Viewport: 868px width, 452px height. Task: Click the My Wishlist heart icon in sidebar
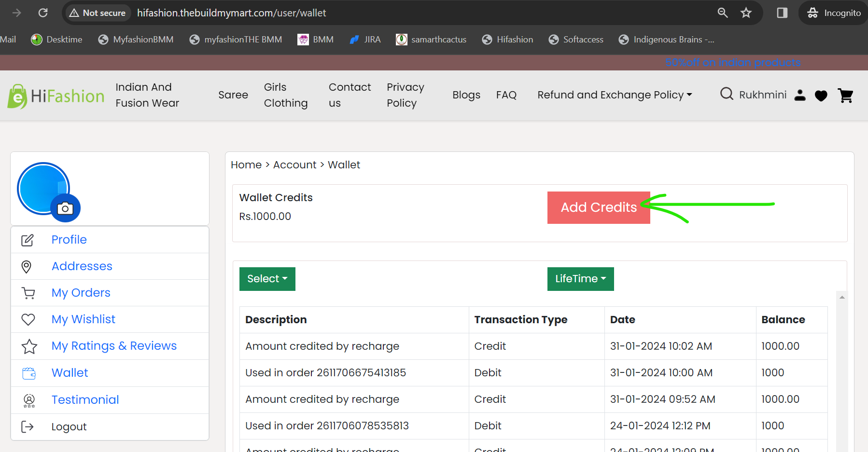(28, 319)
